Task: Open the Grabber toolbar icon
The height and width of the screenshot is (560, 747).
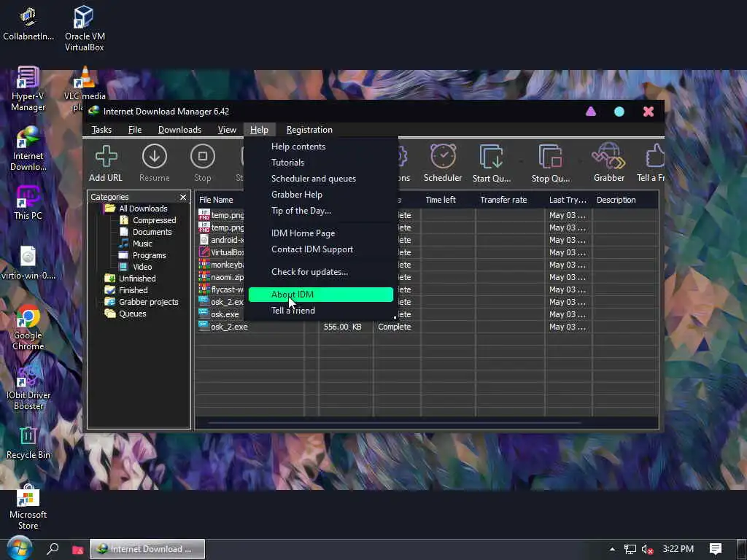Action: (x=608, y=163)
